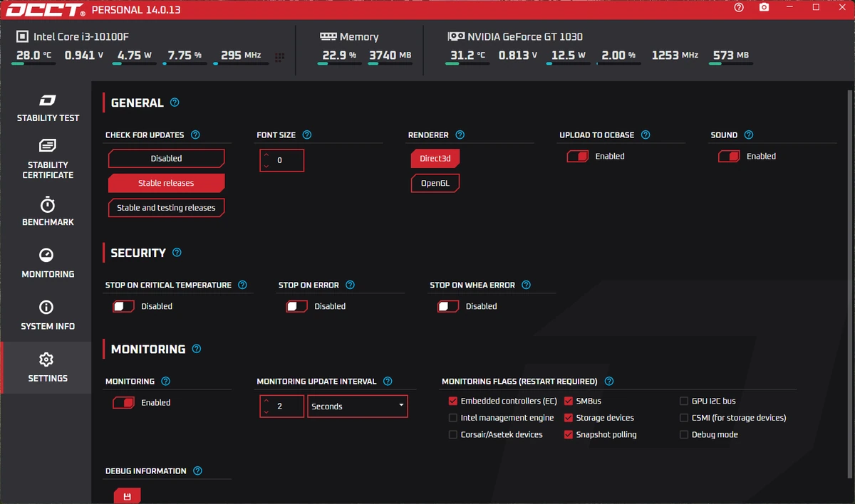Toggle the Stop on Error switch
Viewport: 855px width, 504px height.
coord(296,306)
